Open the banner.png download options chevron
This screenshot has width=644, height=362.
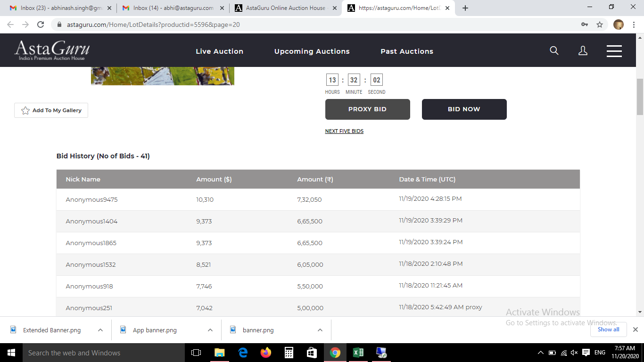tap(320, 330)
